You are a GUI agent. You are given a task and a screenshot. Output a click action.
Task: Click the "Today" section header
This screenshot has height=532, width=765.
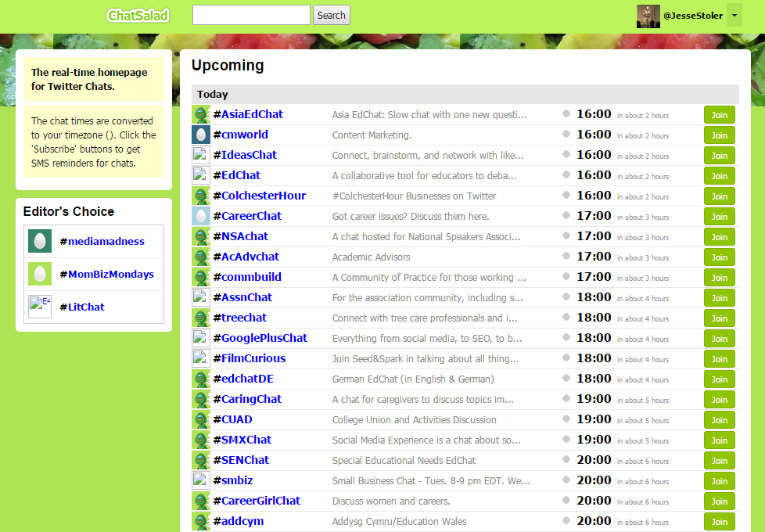click(465, 94)
